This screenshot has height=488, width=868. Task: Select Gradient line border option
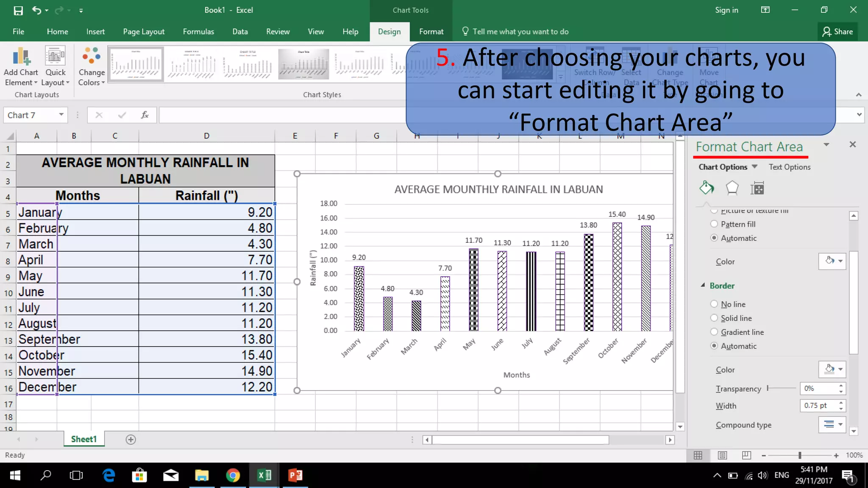[714, 332]
